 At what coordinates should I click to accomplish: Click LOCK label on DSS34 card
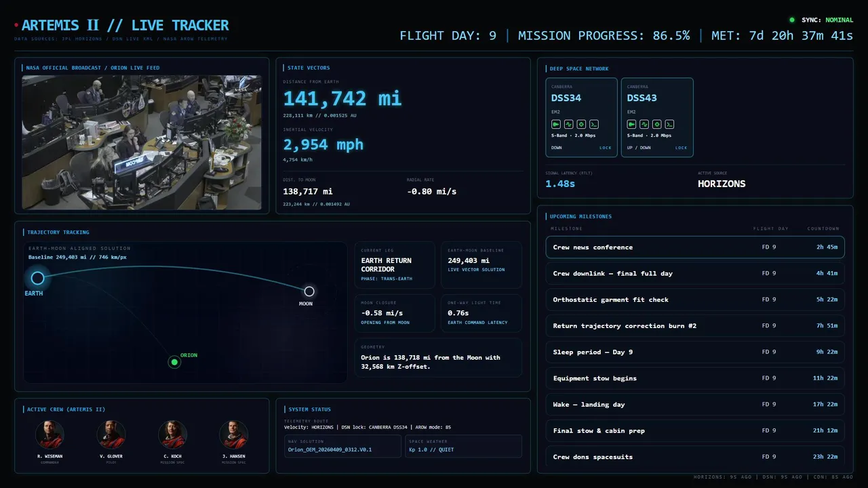(605, 148)
